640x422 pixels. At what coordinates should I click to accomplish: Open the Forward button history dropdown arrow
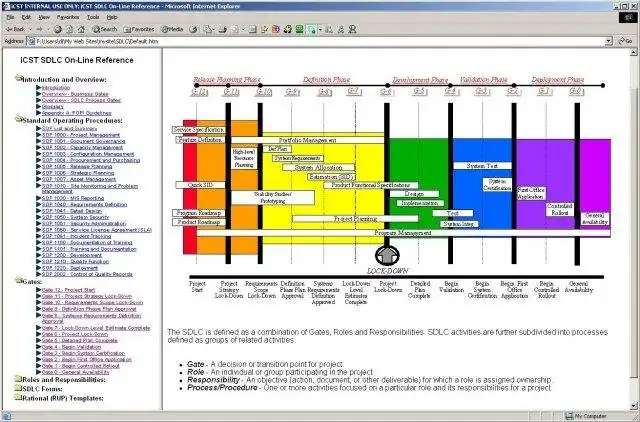click(48, 29)
